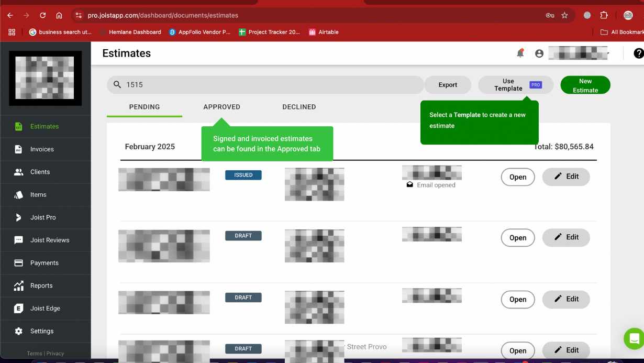Open the first draft estimate

tap(518, 238)
